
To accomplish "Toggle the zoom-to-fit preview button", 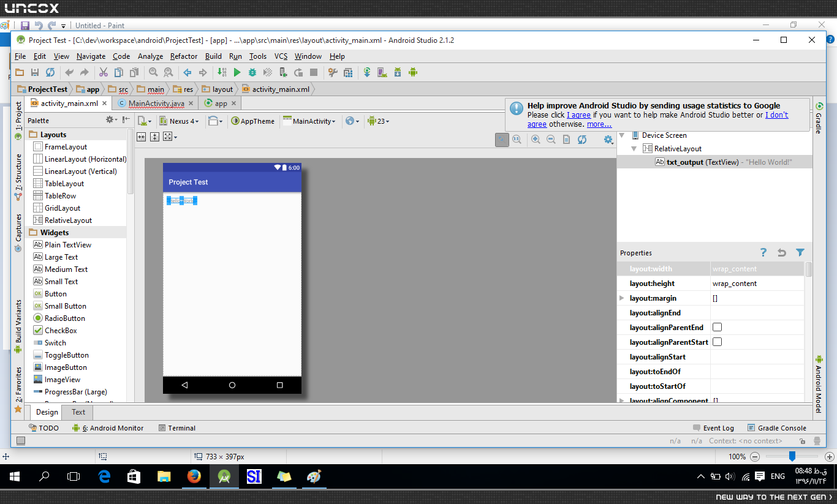I will pyautogui.click(x=502, y=140).
